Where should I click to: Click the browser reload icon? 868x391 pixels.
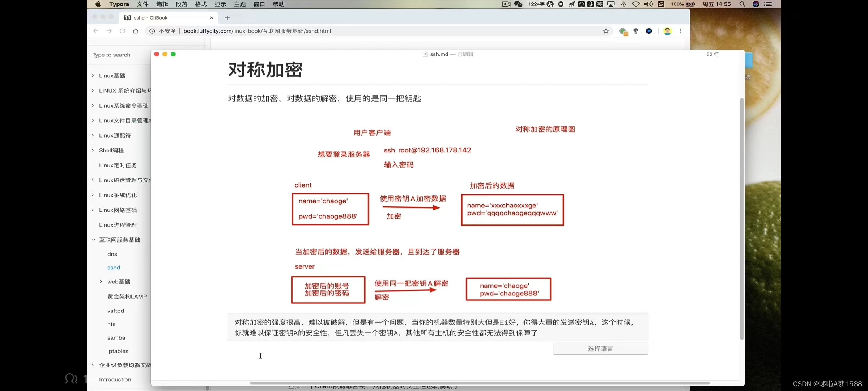pyautogui.click(x=122, y=31)
